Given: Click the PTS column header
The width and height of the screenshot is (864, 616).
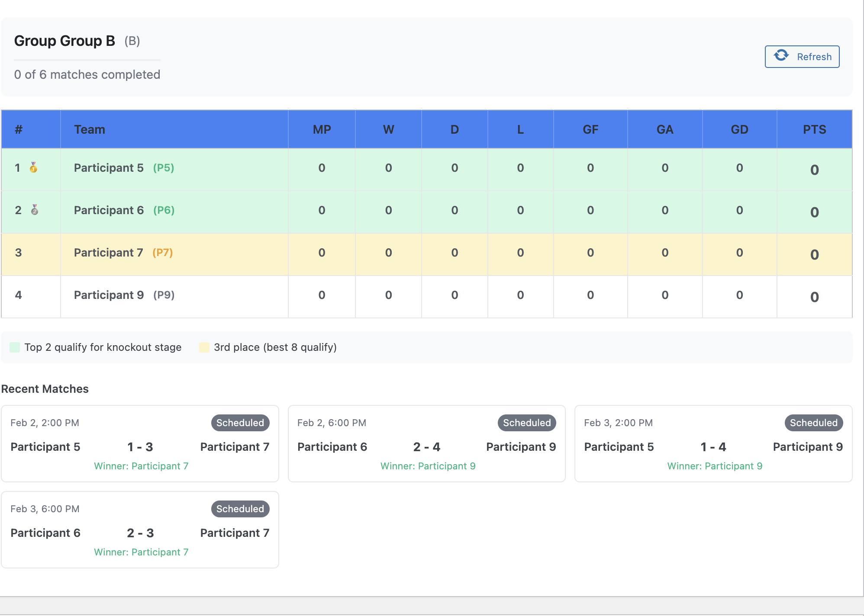Looking at the screenshot, I should click(x=814, y=129).
